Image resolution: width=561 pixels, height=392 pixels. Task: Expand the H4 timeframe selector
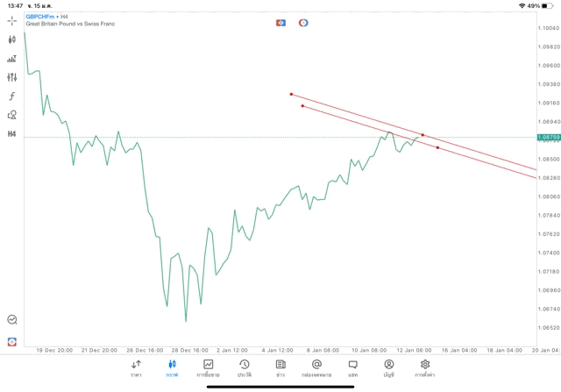pyautogui.click(x=12, y=134)
